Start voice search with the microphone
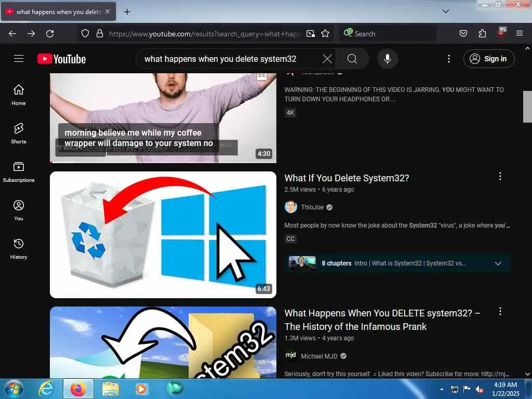 (x=388, y=59)
